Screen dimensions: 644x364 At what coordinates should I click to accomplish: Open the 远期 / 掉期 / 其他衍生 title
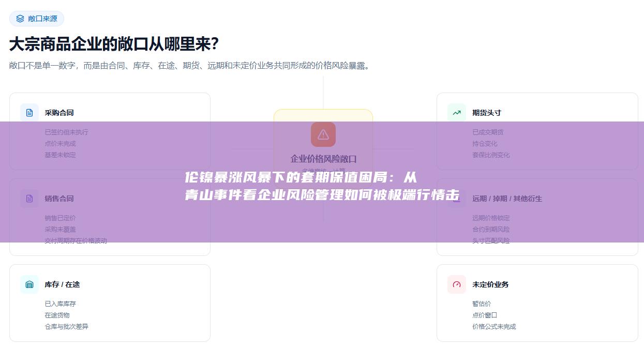[507, 199]
